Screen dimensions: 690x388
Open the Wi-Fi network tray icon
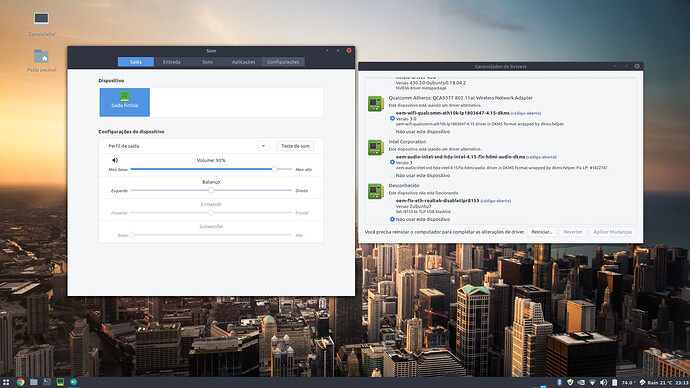[592, 383]
